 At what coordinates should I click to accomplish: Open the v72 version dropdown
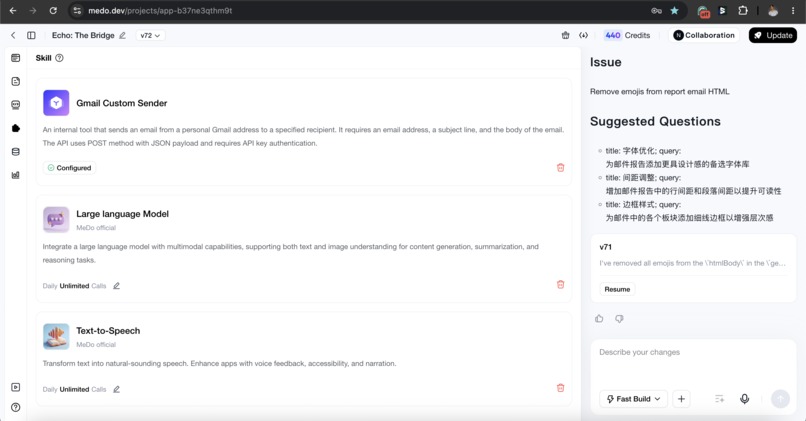pos(150,35)
